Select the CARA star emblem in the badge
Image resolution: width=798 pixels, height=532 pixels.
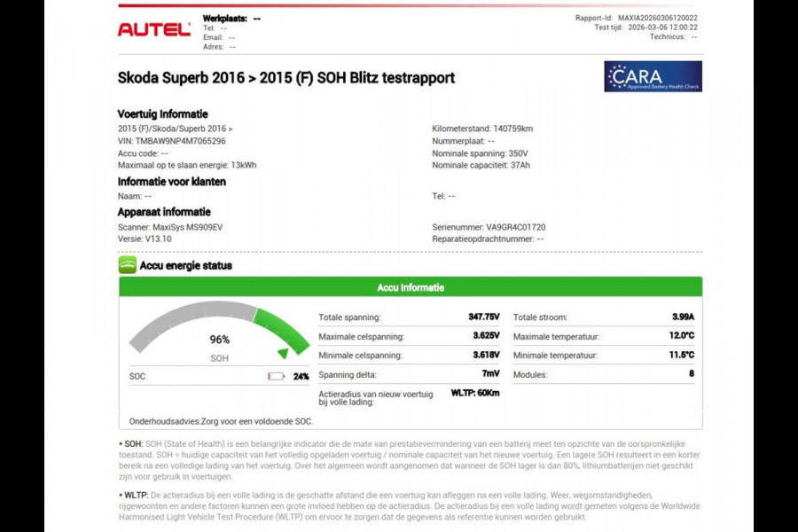click(x=620, y=78)
